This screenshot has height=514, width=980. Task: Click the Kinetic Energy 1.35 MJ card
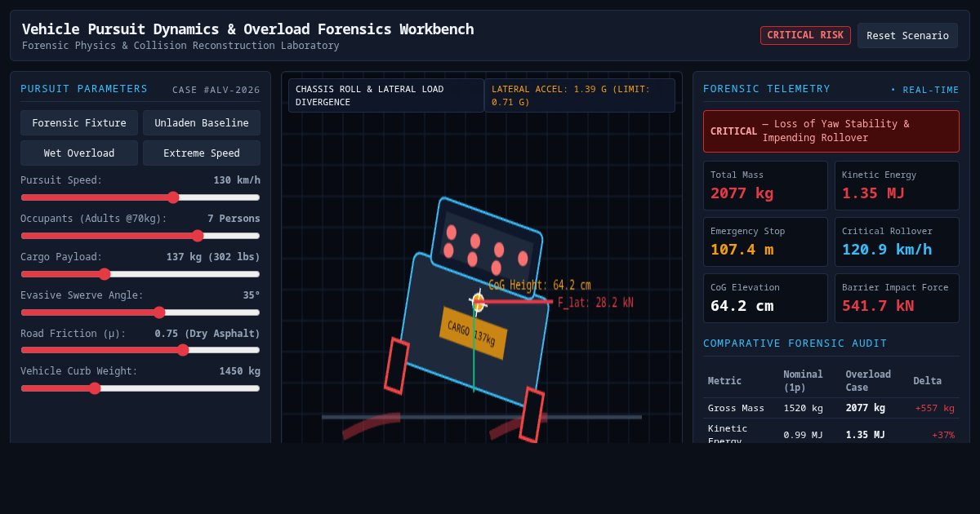pos(897,185)
